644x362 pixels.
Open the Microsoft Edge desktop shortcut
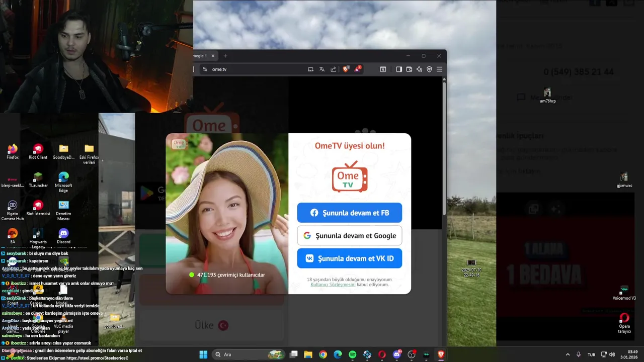click(63, 182)
